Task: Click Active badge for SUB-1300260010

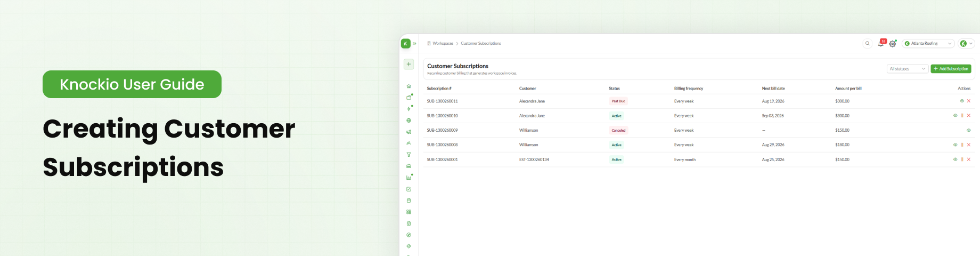Action: (x=616, y=116)
